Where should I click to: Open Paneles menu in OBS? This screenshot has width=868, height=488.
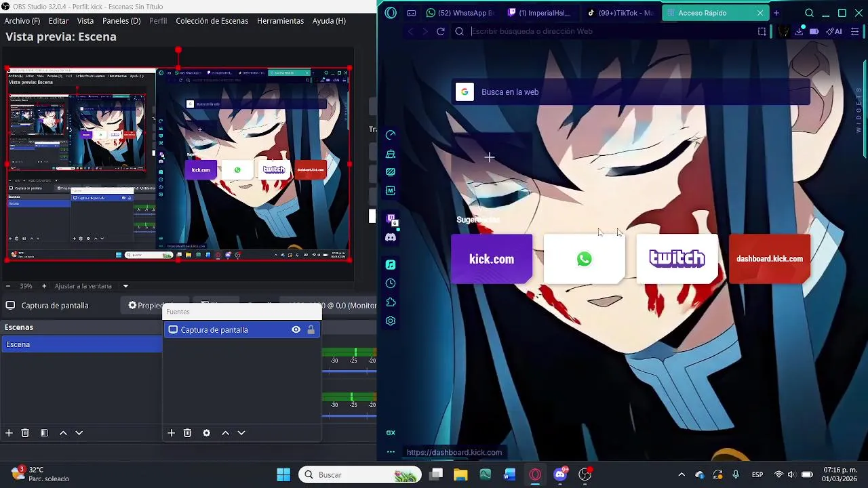click(x=121, y=21)
